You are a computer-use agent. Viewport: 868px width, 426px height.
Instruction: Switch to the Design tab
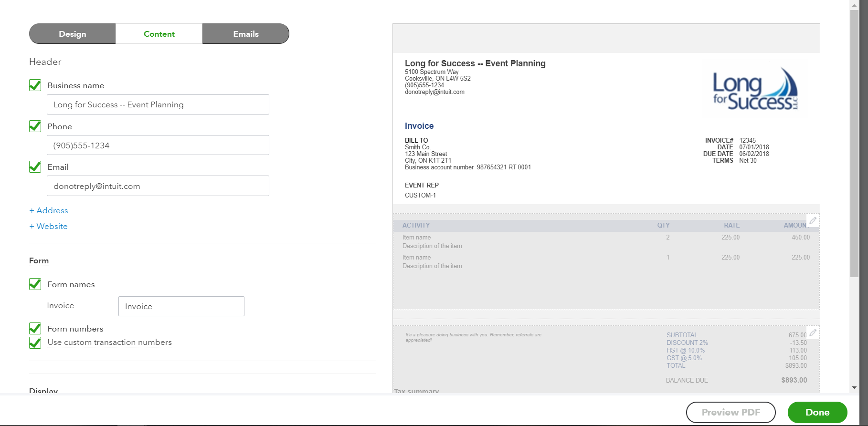pos(73,34)
